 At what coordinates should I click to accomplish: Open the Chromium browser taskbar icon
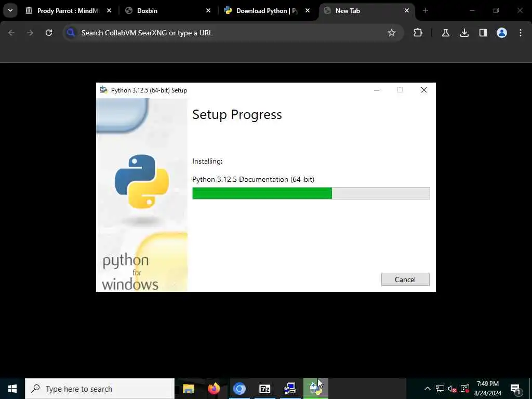tap(239, 389)
